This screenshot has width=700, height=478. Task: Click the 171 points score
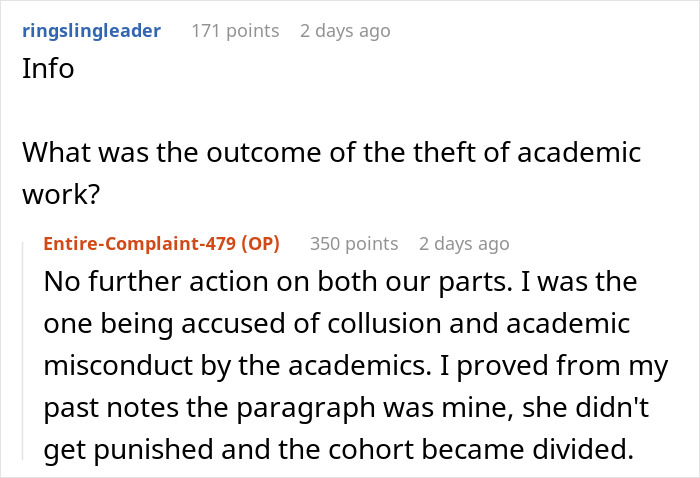pyautogui.click(x=235, y=31)
